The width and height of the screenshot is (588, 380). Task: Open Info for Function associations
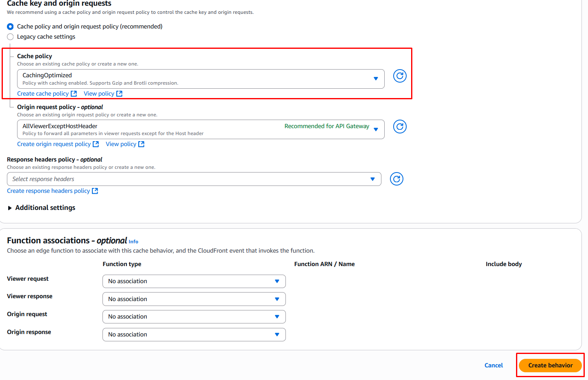point(133,242)
